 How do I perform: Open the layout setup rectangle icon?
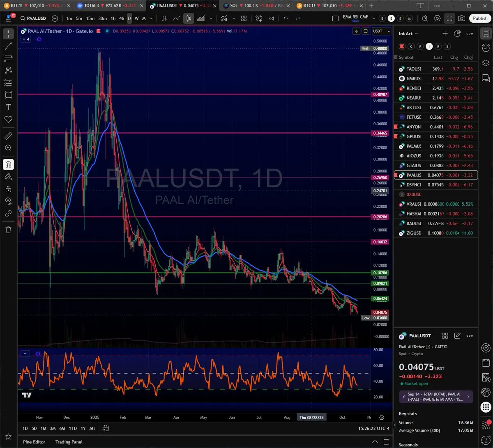pos(335,18)
